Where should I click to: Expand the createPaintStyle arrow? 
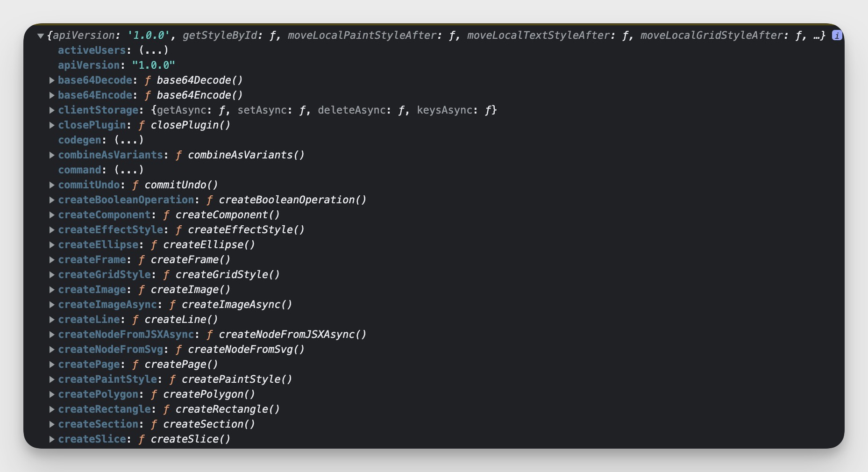point(52,379)
